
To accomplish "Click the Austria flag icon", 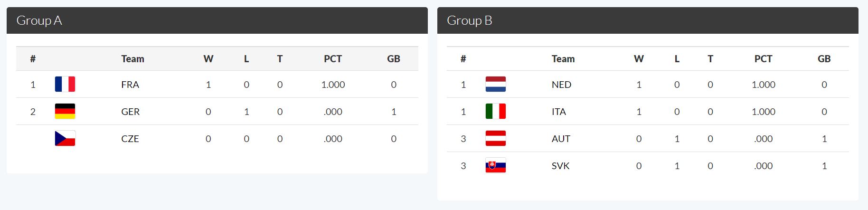I will [x=496, y=138].
